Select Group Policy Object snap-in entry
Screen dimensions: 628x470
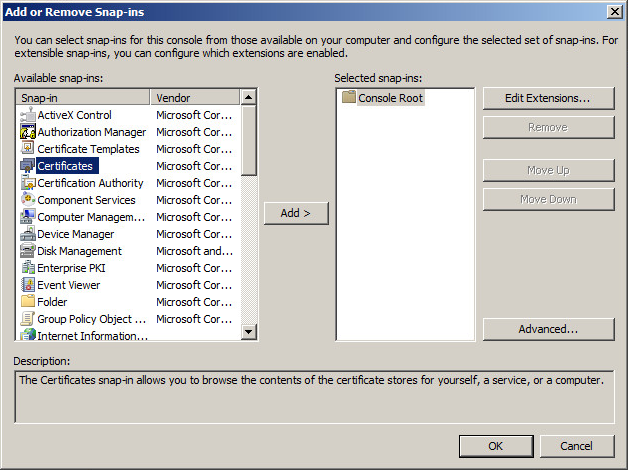[x=91, y=319]
